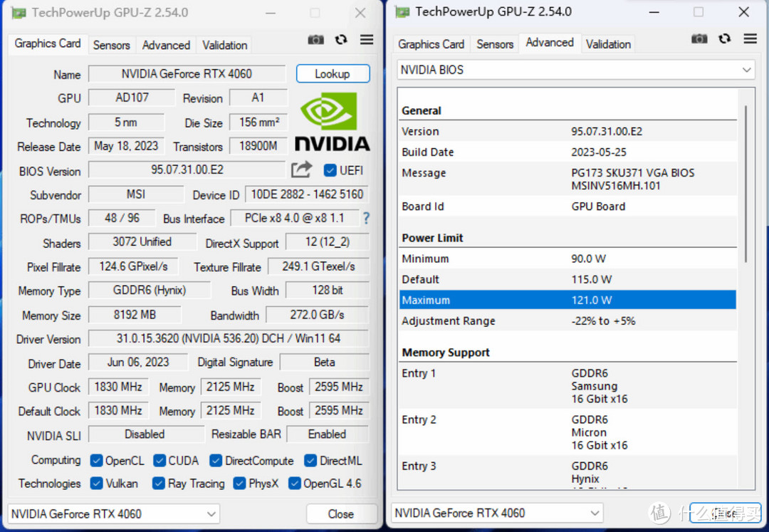Select the Maximum 121.0 W row
Image resolution: width=769 pixels, height=532 pixels.
tap(567, 300)
